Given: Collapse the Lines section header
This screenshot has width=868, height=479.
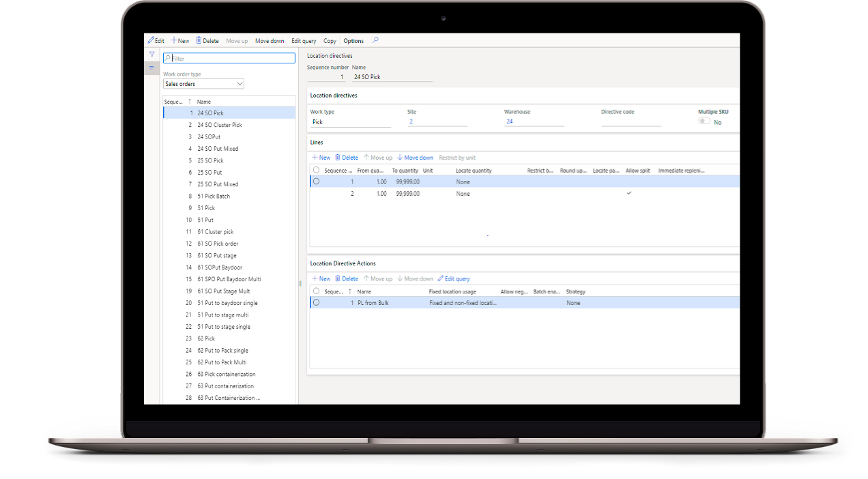Looking at the screenshot, I should (x=317, y=143).
